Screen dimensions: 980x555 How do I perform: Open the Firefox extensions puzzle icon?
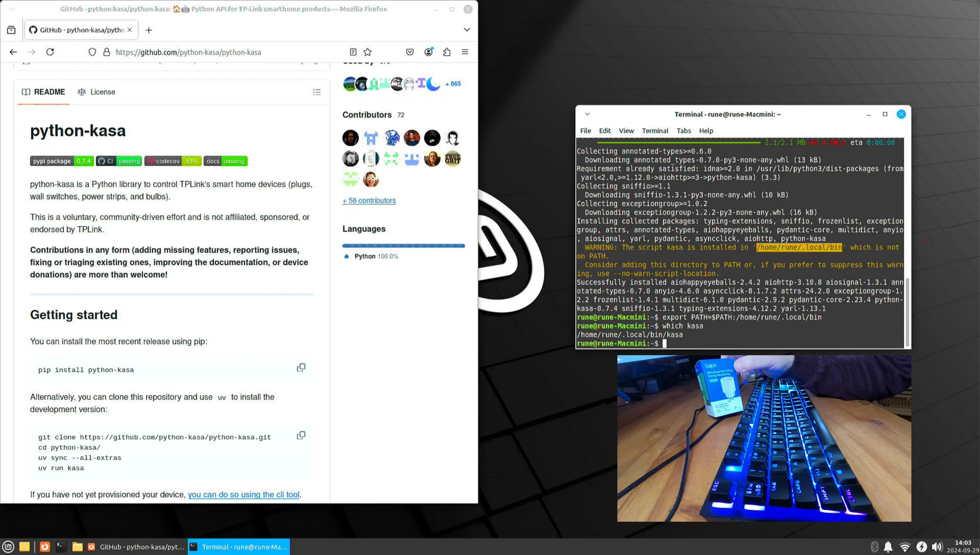click(447, 52)
